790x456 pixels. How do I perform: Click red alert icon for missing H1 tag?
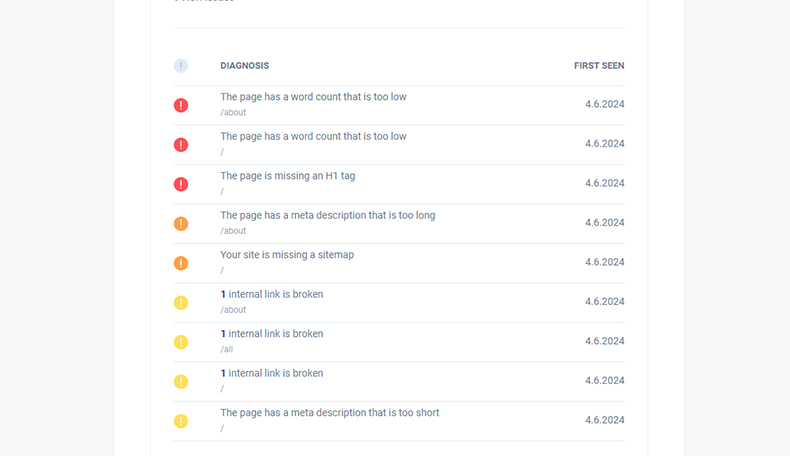(x=181, y=184)
